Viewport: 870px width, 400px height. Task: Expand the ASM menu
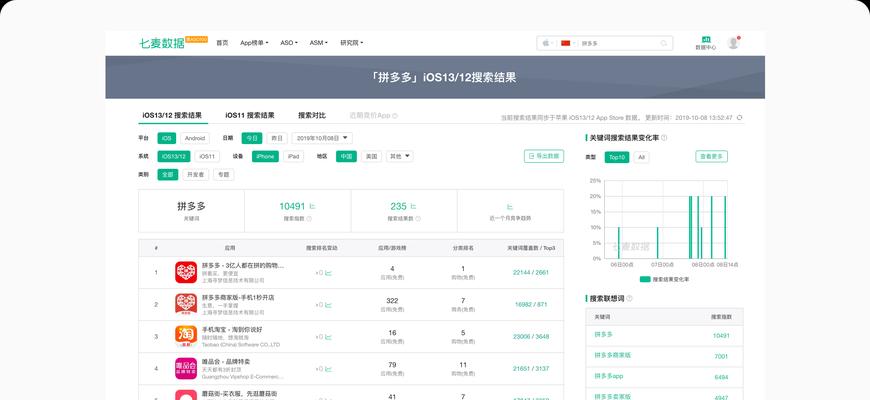pyautogui.click(x=318, y=43)
